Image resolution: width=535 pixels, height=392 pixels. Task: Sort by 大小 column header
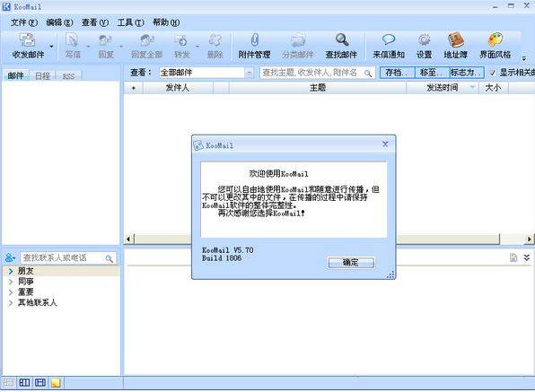pyautogui.click(x=494, y=88)
